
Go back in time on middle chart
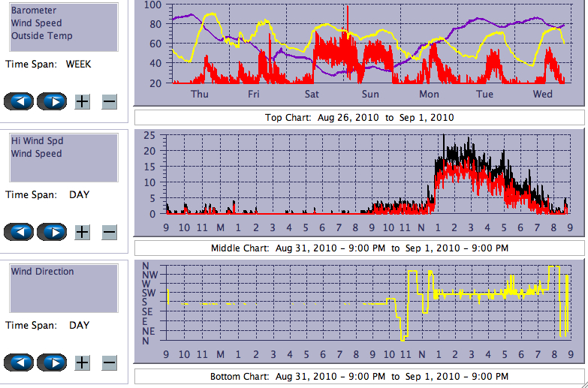pyautogui.click(x=19, y=232)
